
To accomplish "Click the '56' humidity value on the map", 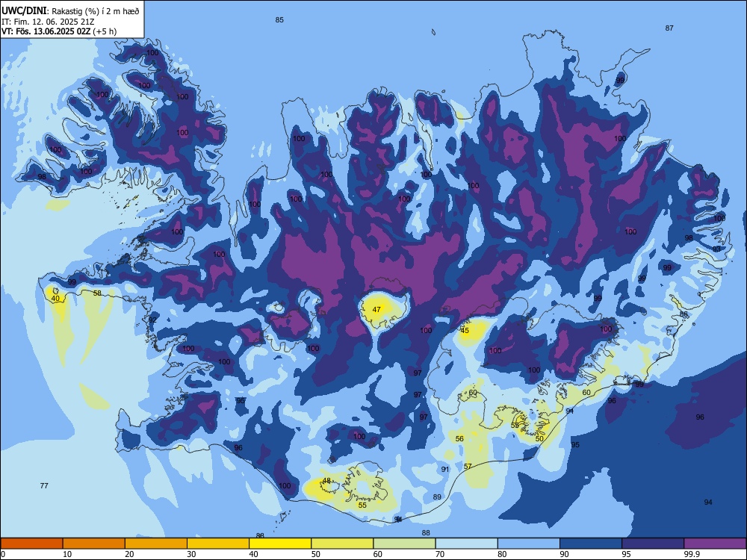I will tap(459, 438).
